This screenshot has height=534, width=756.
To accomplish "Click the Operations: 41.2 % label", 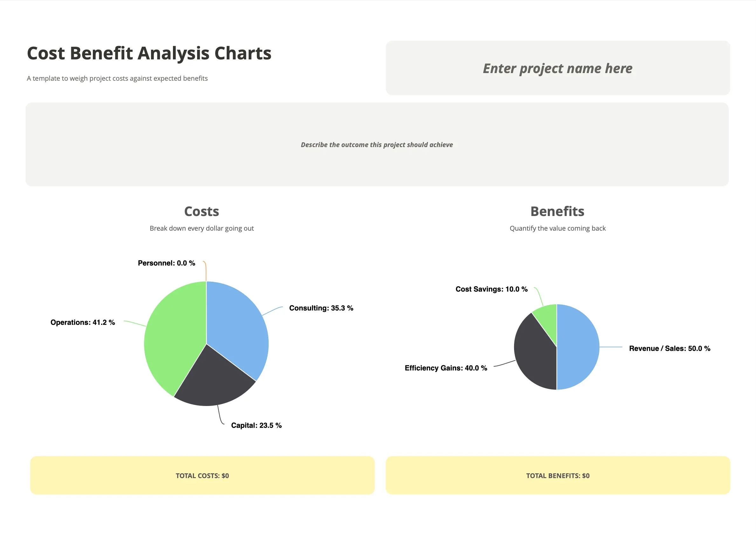I will tap(83, 322).
